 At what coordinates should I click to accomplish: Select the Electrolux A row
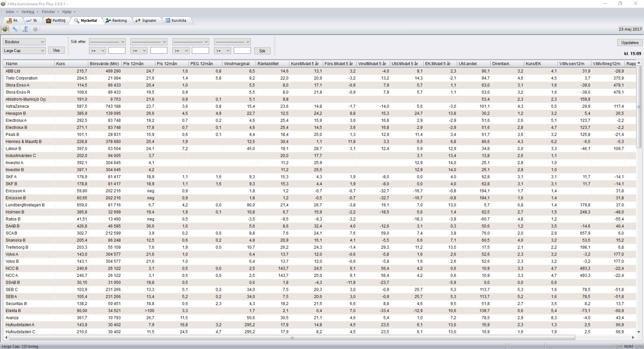pos(320,120)
